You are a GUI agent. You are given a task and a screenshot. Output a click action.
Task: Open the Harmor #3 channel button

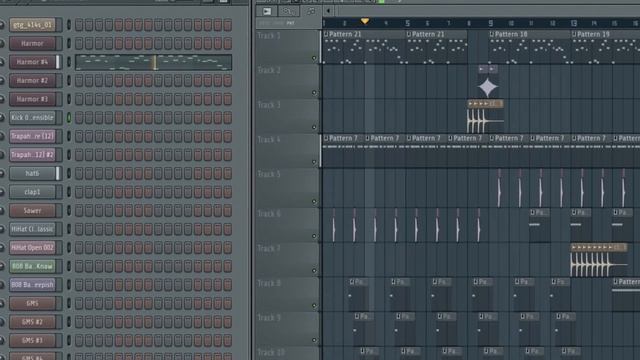tap(32, 99)
